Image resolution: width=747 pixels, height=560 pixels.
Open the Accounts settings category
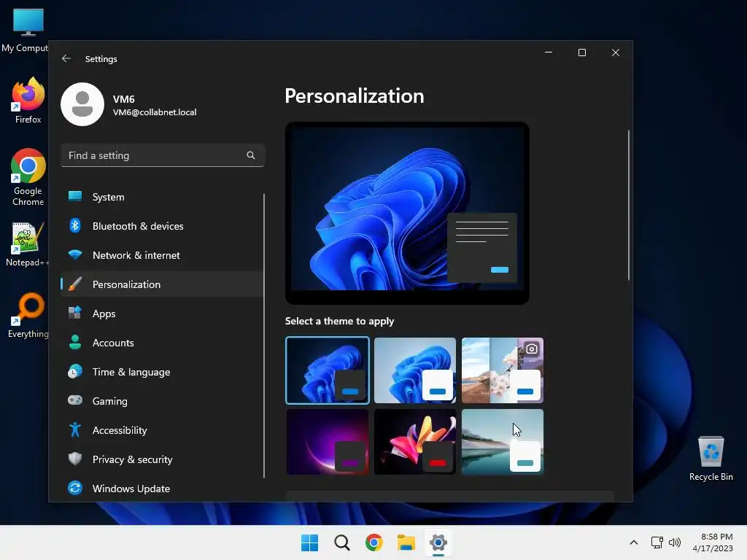162,343
